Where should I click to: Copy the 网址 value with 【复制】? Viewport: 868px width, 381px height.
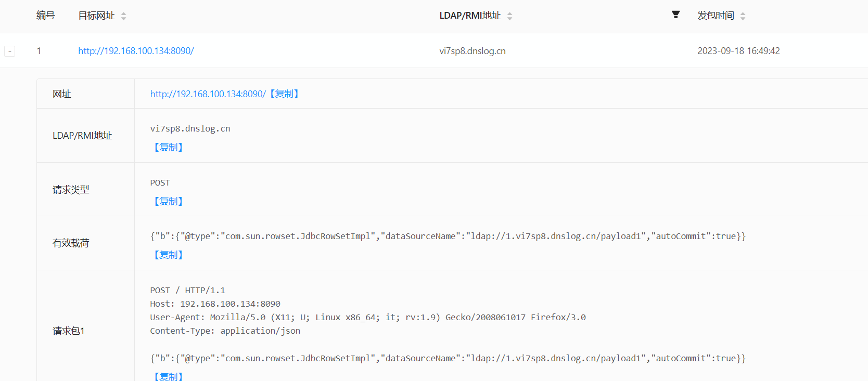point(284,94)
